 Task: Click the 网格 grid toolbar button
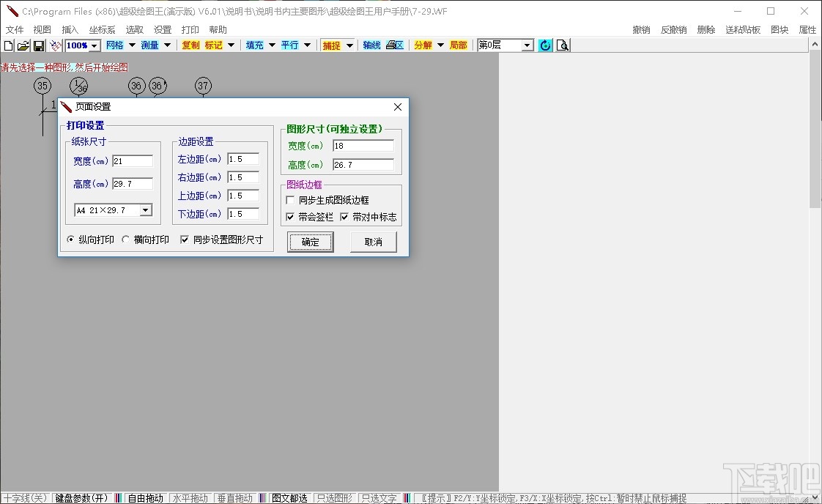click(115, 45)
